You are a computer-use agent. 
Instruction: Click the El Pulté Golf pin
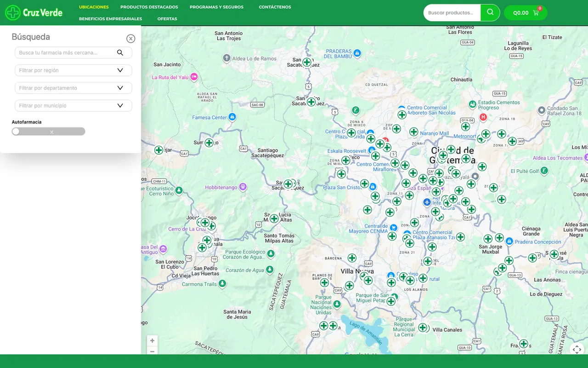tap(544, 171)
